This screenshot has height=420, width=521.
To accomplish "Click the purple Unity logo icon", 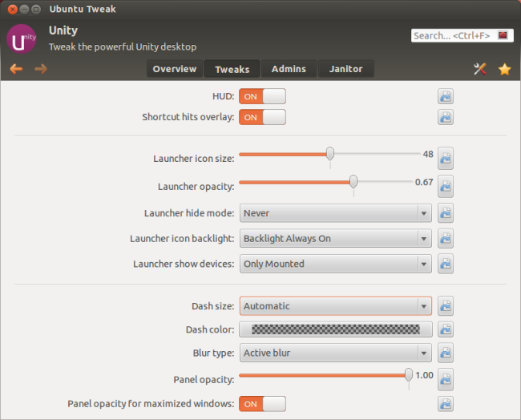I will click(x=22, y=39).
